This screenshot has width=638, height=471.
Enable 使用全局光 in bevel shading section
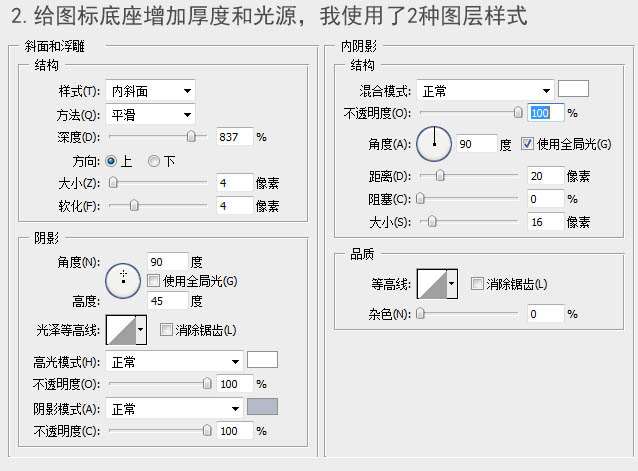153,281
